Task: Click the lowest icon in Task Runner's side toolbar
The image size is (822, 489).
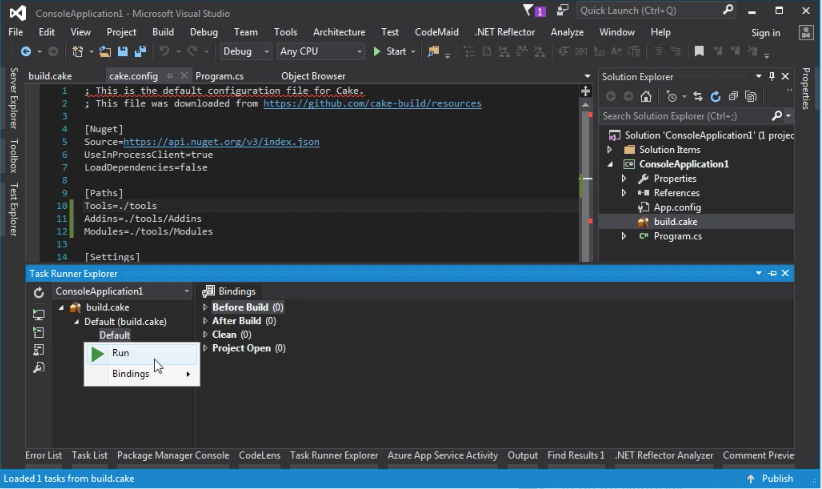Action: tap(39, 367)
